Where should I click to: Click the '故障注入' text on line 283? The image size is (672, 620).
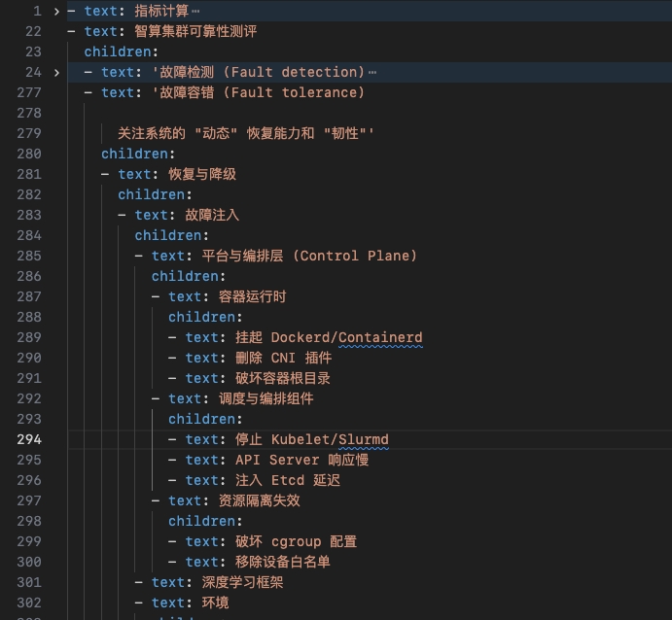click(210, 215)
